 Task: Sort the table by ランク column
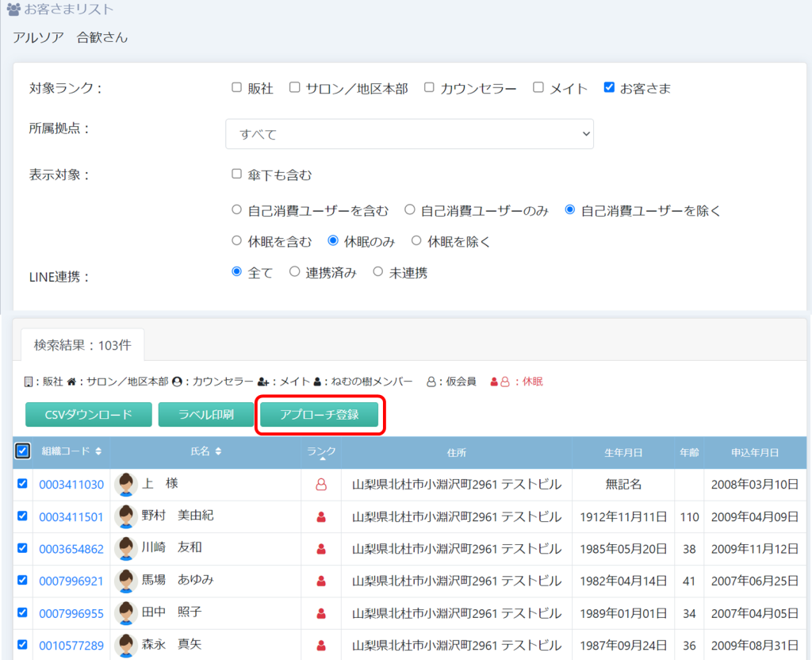(321, 452)
